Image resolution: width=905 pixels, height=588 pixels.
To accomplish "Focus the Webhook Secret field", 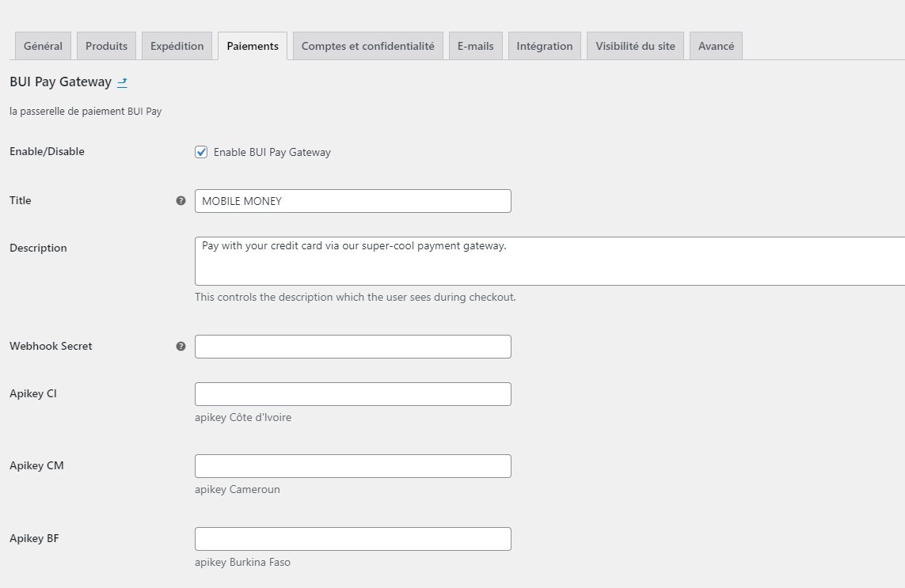I will [352, 346].
